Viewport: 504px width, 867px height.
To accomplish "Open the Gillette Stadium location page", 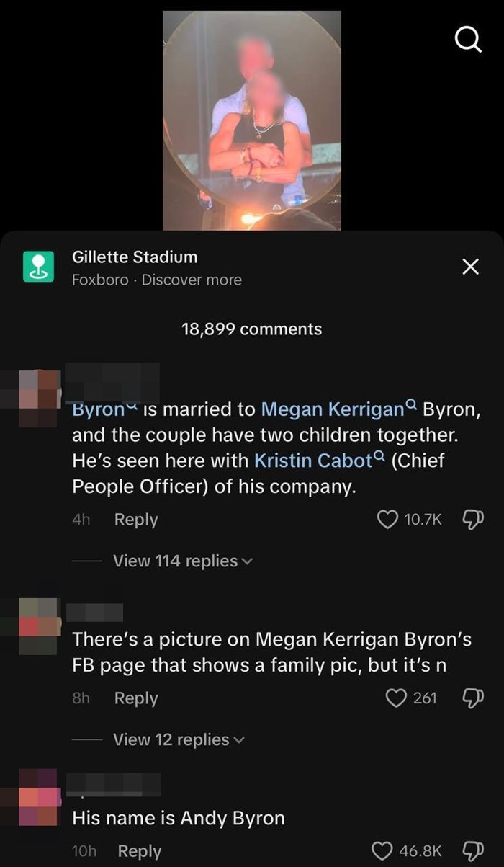I will coord(135,257).
